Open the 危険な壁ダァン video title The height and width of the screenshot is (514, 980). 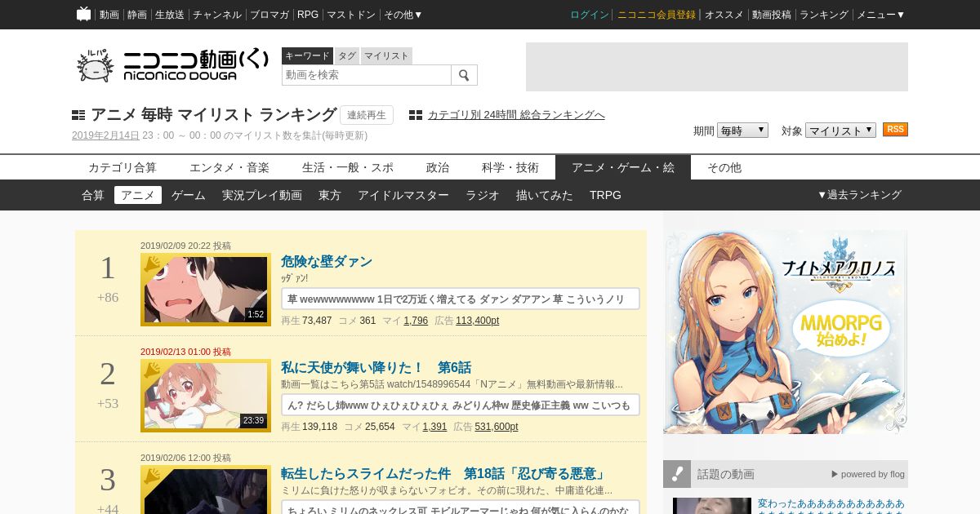click(327, 262)
